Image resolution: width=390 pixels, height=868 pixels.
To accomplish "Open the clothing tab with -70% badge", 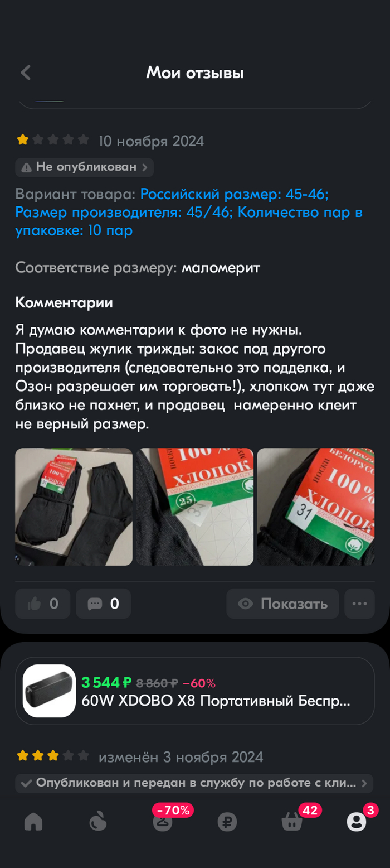I will 163,821.
